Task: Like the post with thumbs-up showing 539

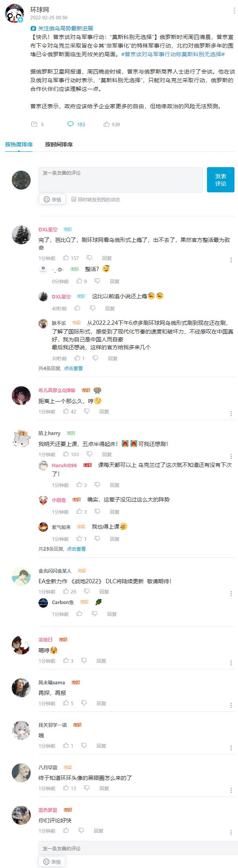Action: [106, 124]
